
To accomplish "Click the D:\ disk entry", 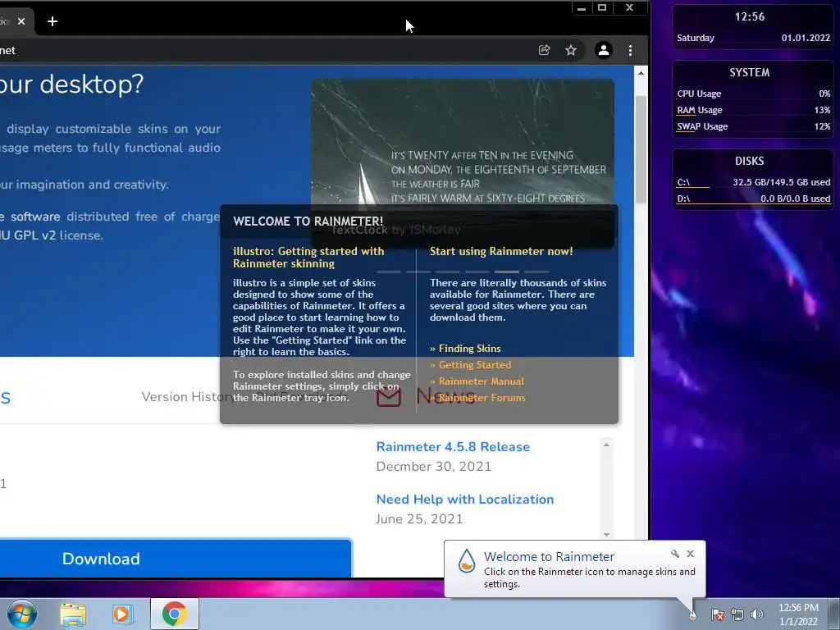I will (x=753, y=199).
